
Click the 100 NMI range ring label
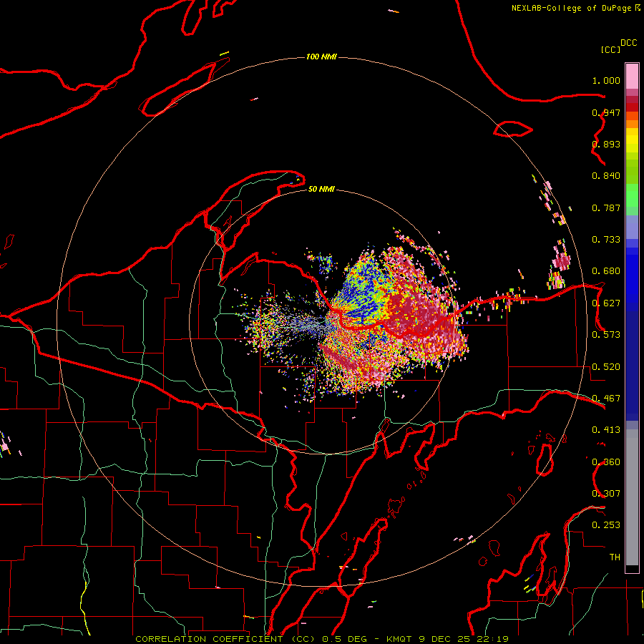coord(321,57)
